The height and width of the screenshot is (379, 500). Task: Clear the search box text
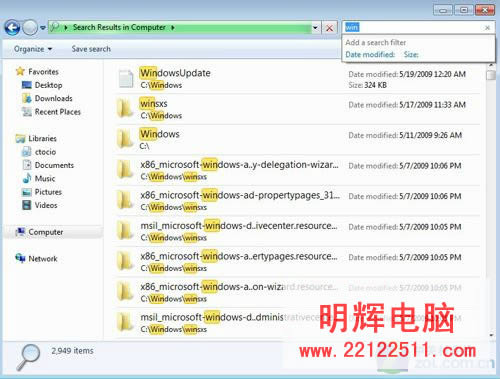tap(487, 28)
